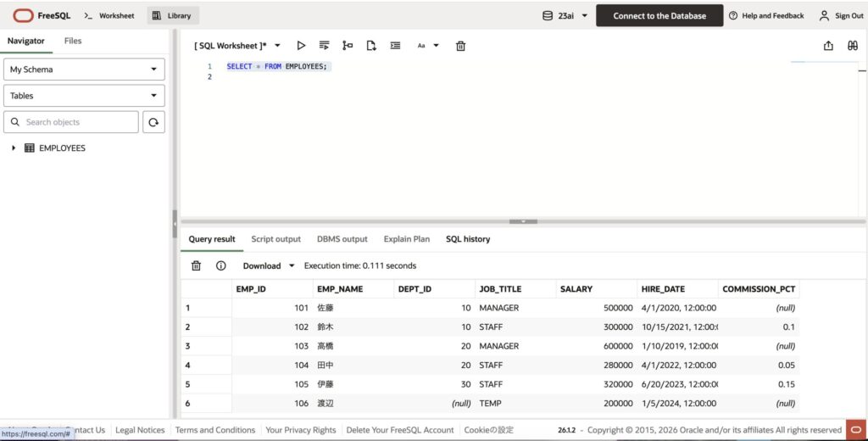
Task: Switch to the Script output tab
Action: 275,239
